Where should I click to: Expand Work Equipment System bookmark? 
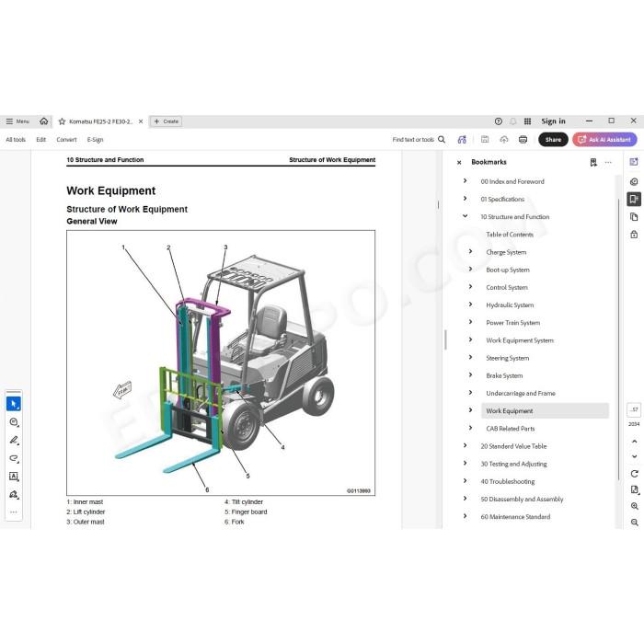[x=471, y=339]
